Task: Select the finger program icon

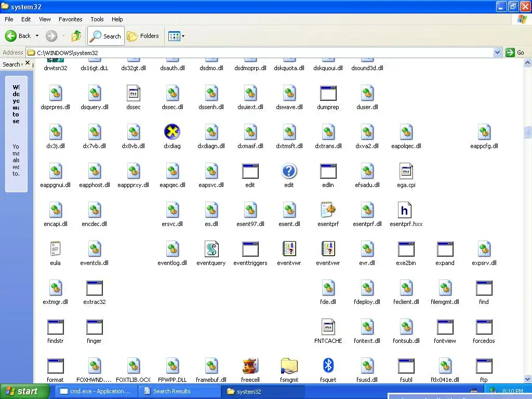Action: click(x=95, y=327)
